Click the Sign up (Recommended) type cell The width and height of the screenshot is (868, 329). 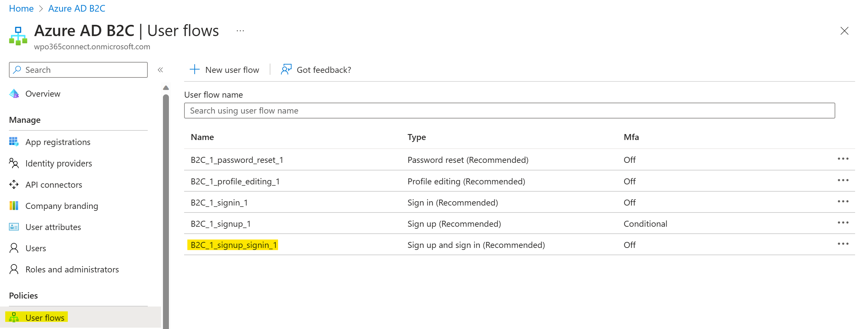[x=454, y=224]
